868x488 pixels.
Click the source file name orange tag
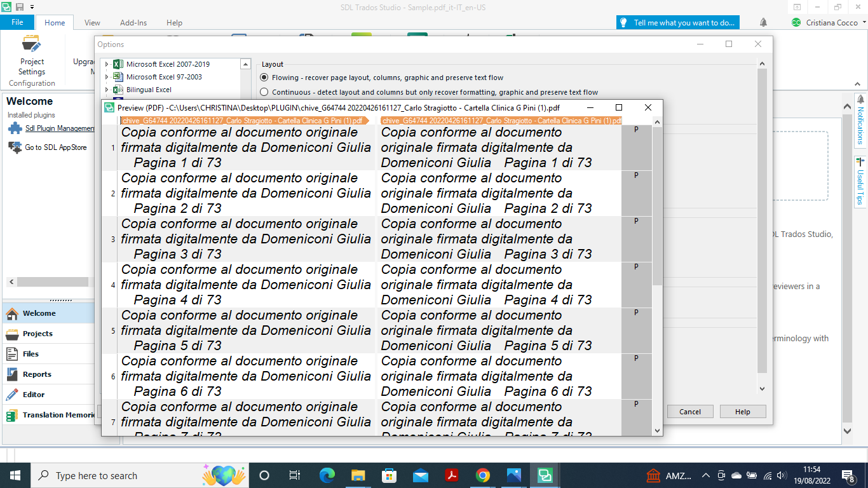click(x=245, y=120)
